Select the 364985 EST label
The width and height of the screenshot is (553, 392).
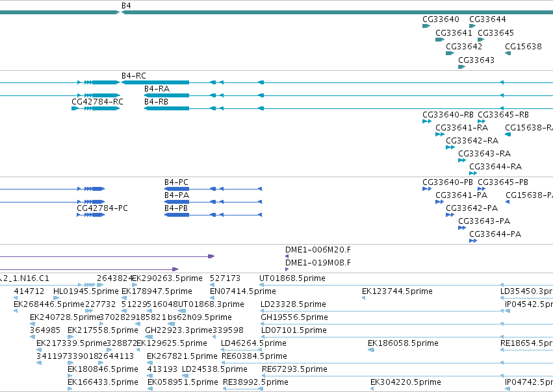click(x=45, y=331)
